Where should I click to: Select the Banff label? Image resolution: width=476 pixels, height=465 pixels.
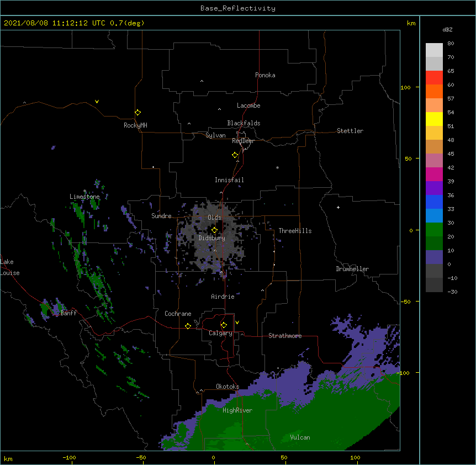[68, 313]
